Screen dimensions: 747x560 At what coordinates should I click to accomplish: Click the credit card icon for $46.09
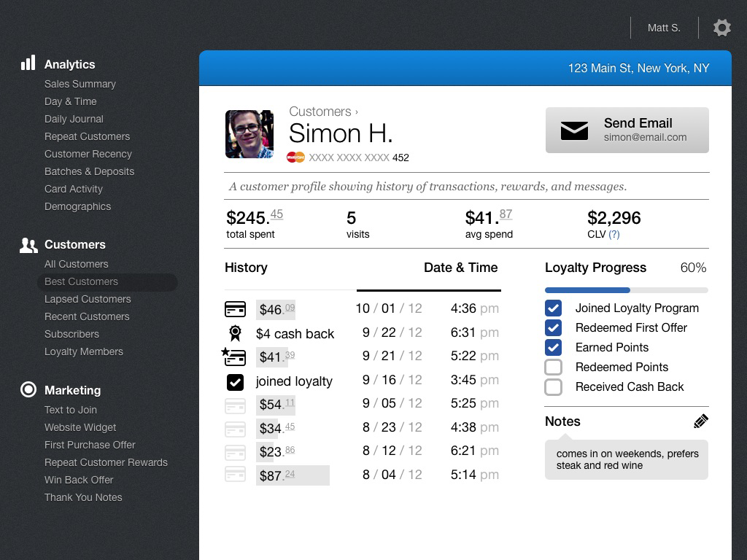(x=236, y=309)
